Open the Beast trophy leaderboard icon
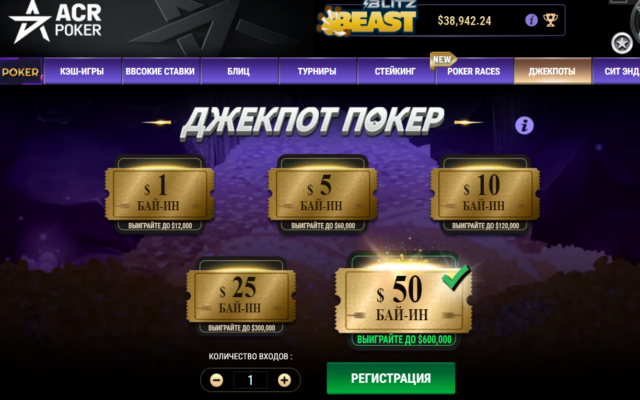Screen dimensions: 640x400 coord(550,20)
